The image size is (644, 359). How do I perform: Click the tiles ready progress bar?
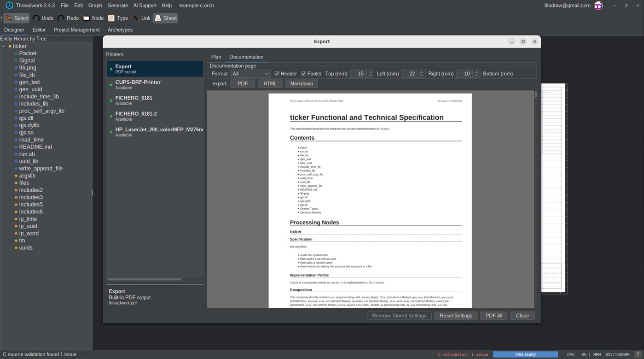coord(525,354)
